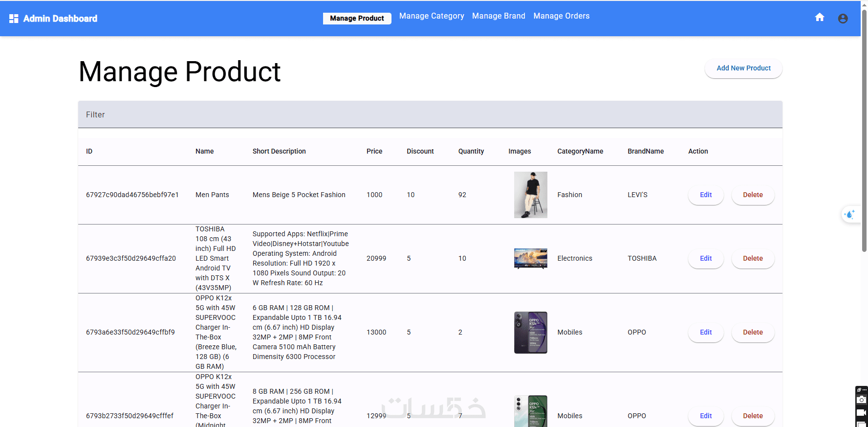
Task: Click the video record icon
Action: [862, 412]
